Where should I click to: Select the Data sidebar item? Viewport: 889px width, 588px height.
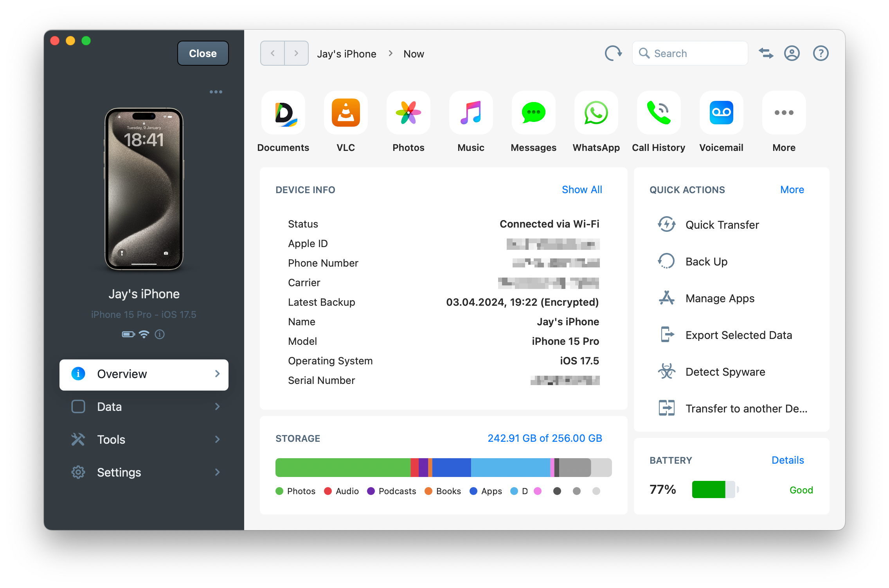[x=144, y=407]
